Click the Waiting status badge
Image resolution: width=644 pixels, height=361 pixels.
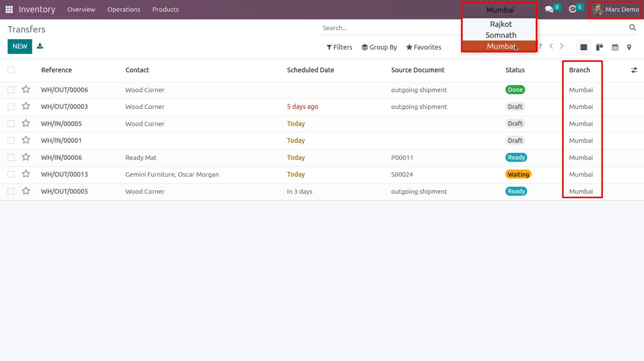[518, 174]
